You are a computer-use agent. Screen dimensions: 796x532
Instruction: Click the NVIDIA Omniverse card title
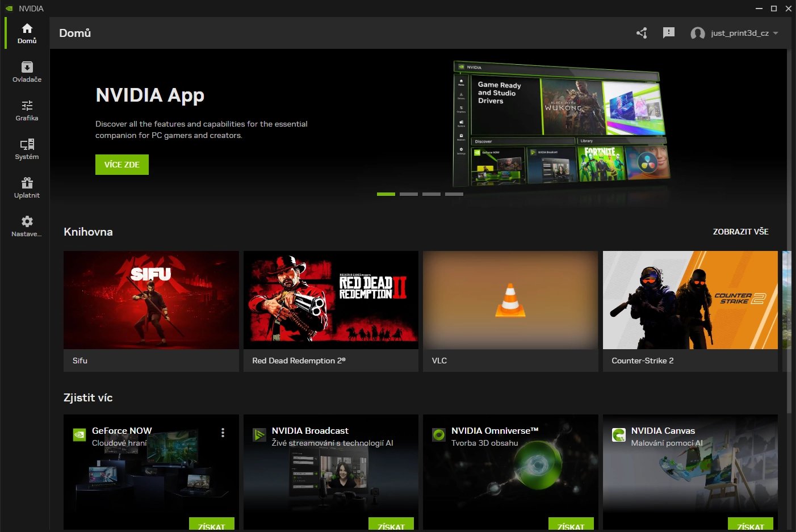coord(495,431)
